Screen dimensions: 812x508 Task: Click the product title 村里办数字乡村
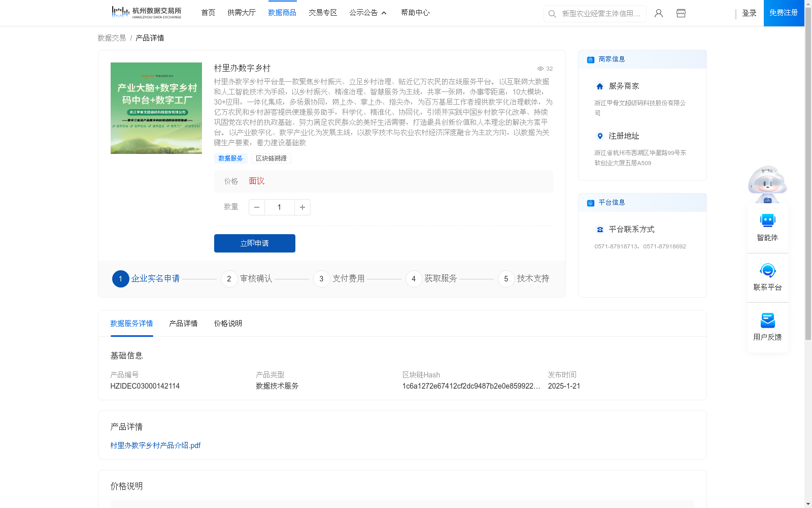(x=242, y=68)
